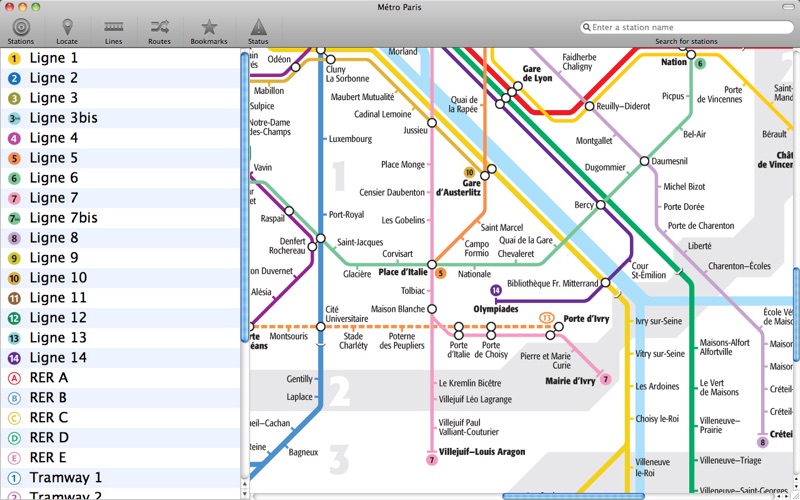This screenshot has height=500, width=800.
Task: Select the orange Ligne 5 badge
Action: click(14, 158)
